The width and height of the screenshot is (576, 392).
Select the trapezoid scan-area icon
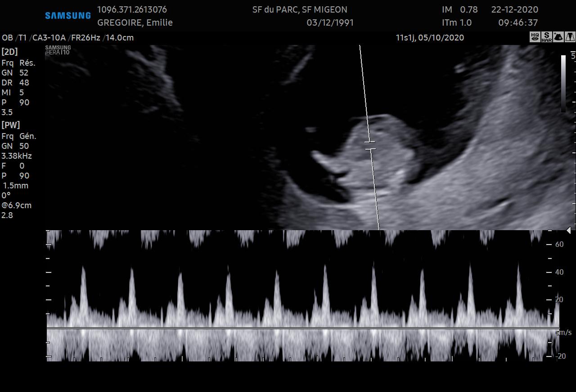tap(569, 37)
